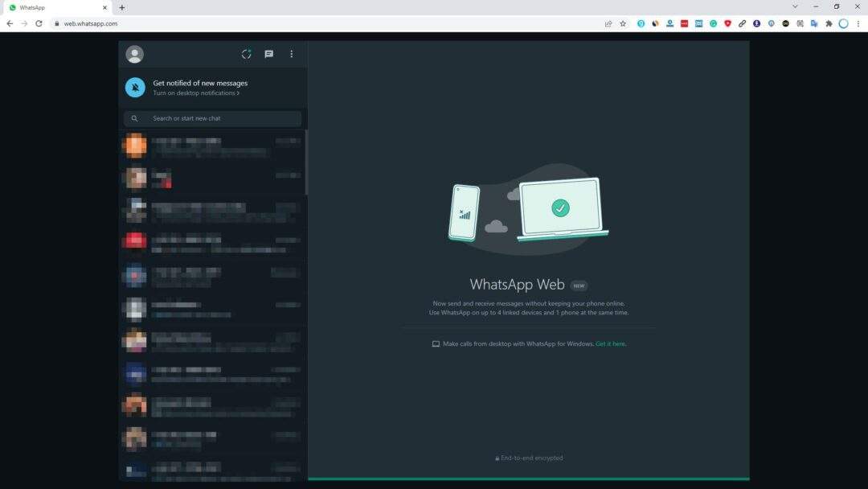
Task: Open the Status view icon
Action: click(246, 54)
